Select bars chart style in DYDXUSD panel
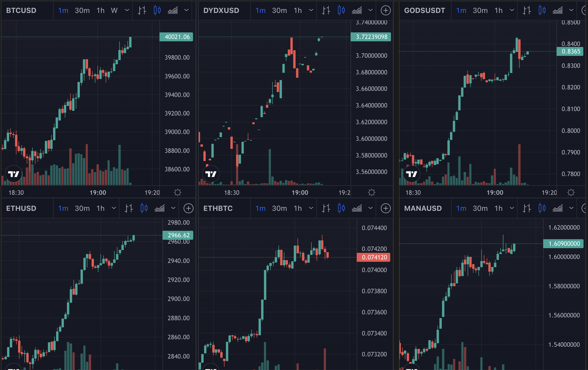Screen dimensions: 588x370 click(326, 10)
